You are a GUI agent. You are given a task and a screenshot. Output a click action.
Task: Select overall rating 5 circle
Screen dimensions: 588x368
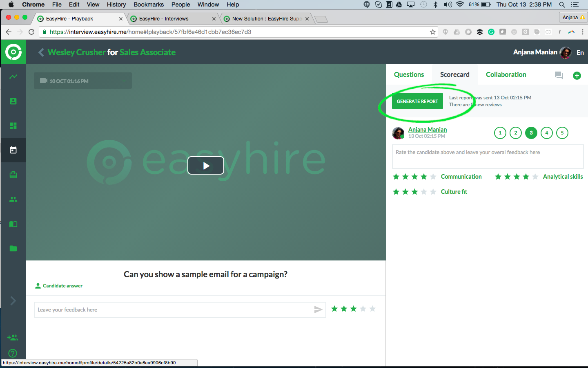(562, 133)
